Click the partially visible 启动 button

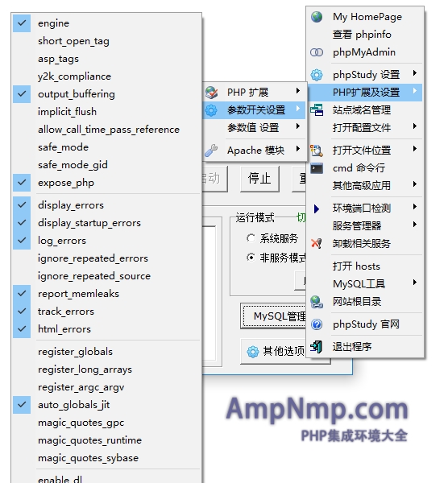pyautogui.click(x=215, y=179)
